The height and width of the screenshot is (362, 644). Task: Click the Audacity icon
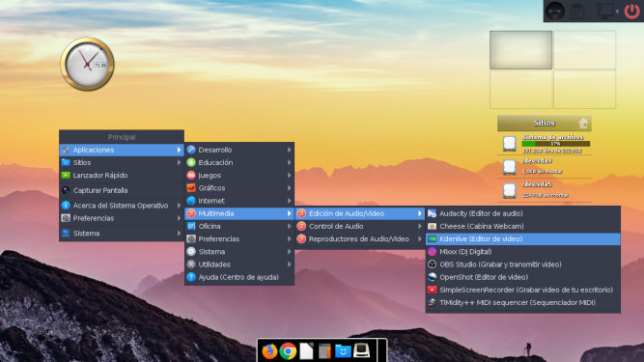point(432,213)
